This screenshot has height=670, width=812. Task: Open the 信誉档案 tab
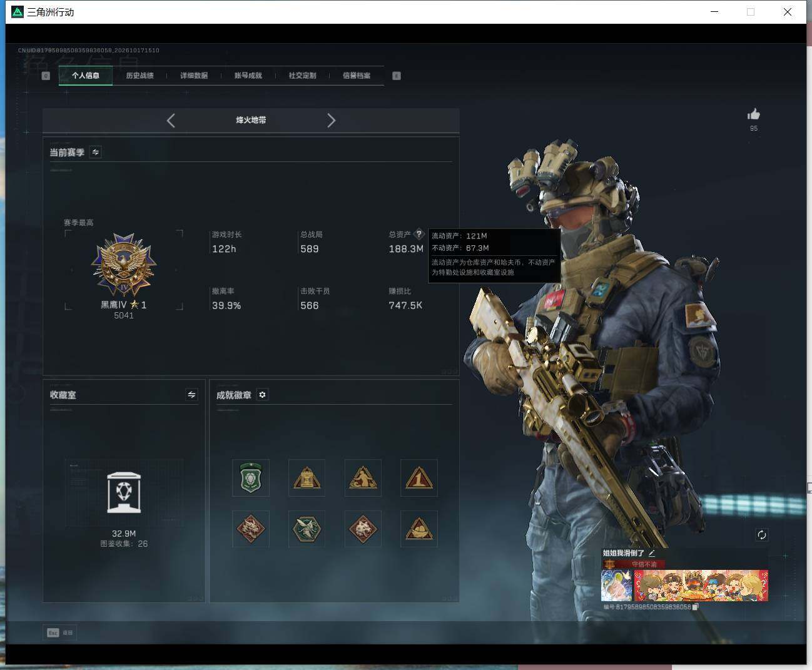click(357, 76)
